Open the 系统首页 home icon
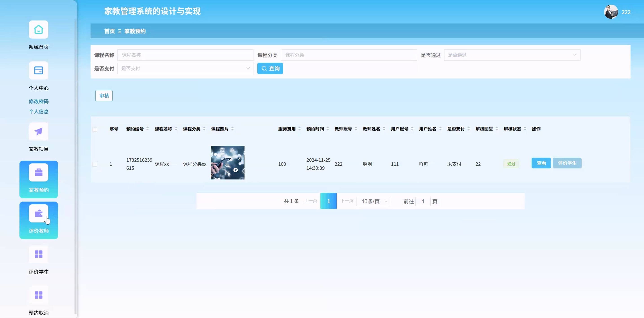This screenshot has width=644, height=318. (38, 29)
